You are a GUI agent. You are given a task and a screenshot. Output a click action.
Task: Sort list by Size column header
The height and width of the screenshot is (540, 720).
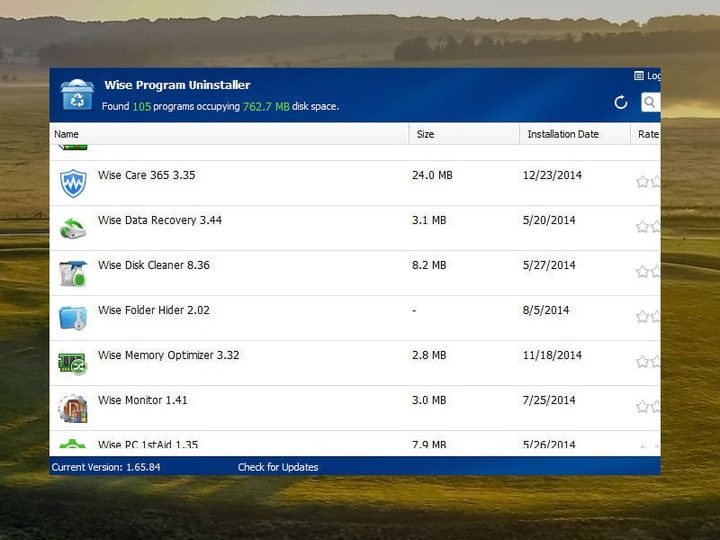(x=425, y=134)
